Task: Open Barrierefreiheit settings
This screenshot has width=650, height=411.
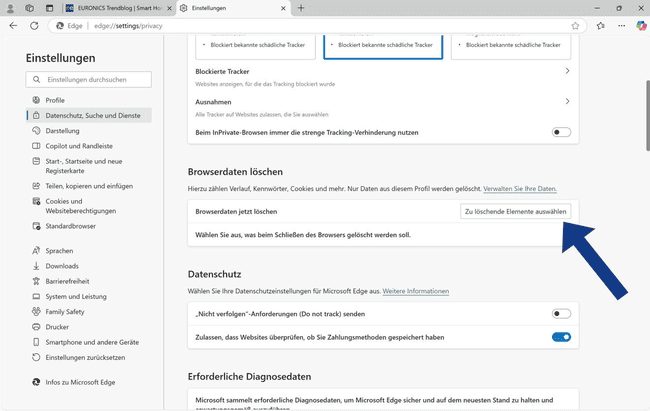Action: point(89,281)
